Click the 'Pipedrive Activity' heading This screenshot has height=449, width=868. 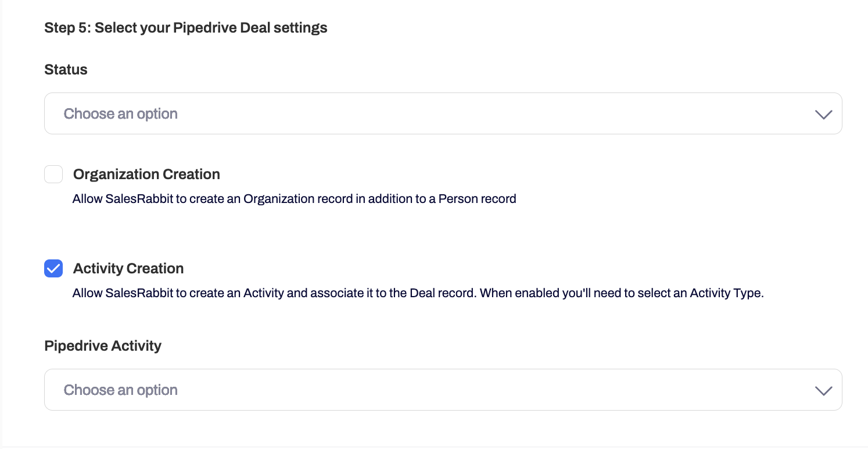102,345
